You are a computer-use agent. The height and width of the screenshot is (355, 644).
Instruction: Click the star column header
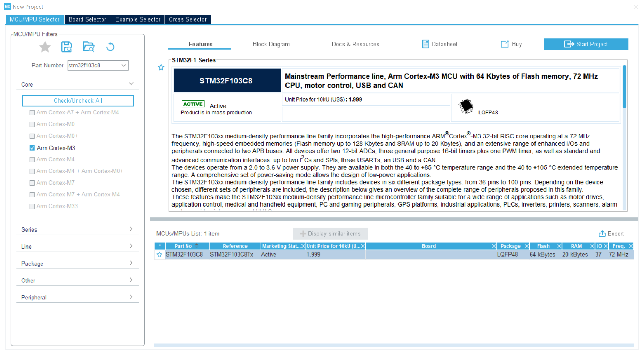[160, 246]
